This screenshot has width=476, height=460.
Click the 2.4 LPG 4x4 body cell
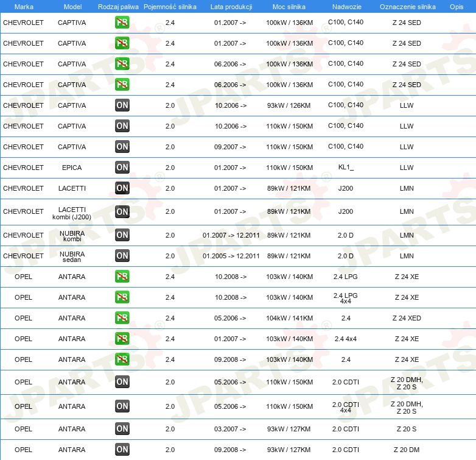pos(346,298)
